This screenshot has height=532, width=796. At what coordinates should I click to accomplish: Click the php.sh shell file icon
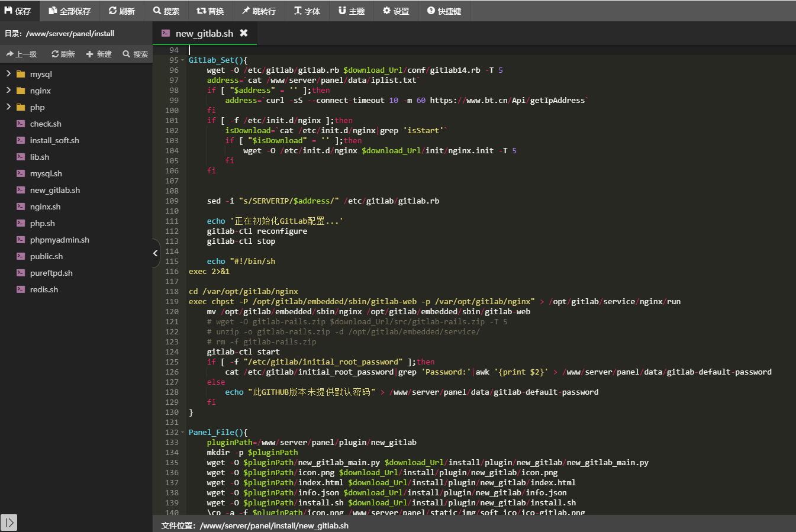pyautogui.click(x=21, y=223)
